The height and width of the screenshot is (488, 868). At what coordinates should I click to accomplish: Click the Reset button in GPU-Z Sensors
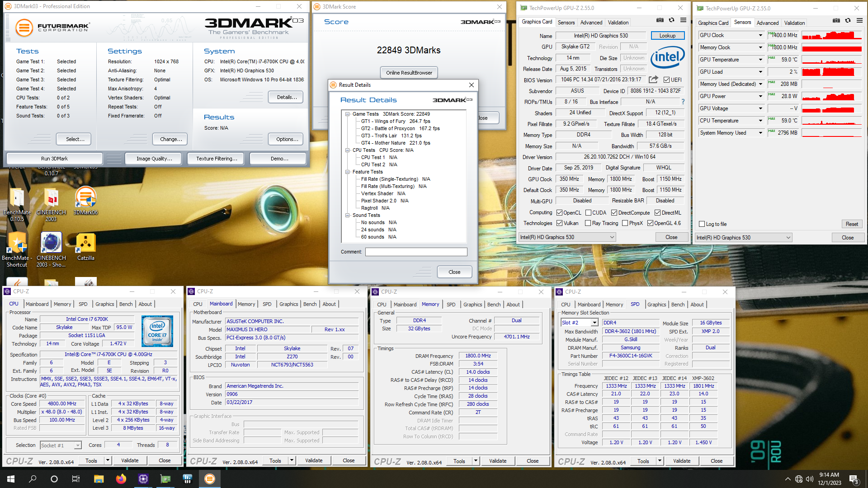pyautogui.click(x=852, y=224)
